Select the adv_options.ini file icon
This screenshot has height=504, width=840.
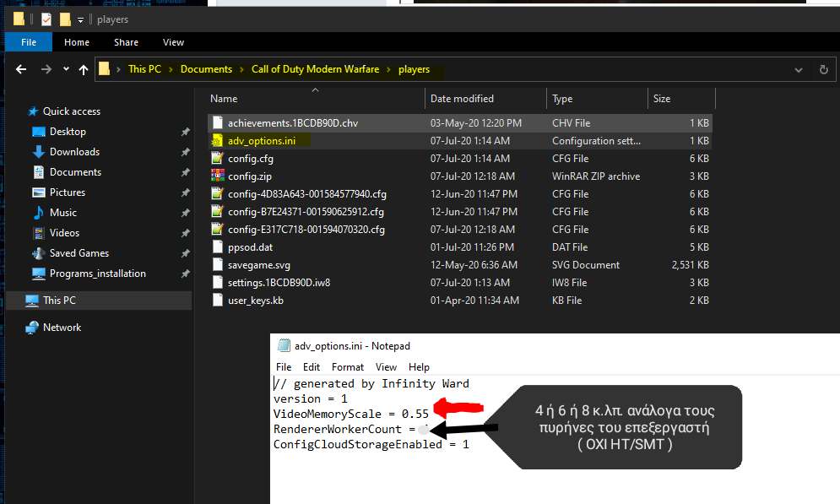click(218, 141)
